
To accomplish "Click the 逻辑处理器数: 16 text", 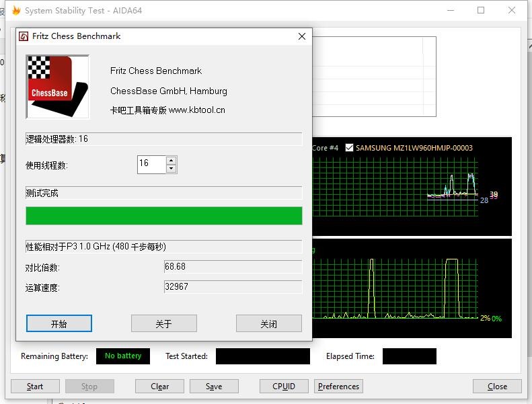I will (x=57, y=138).
